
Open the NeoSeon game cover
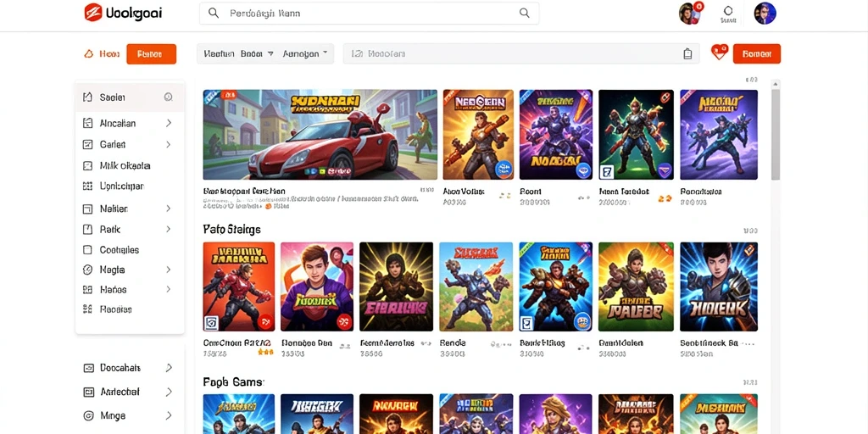click(x=478, y=135)
